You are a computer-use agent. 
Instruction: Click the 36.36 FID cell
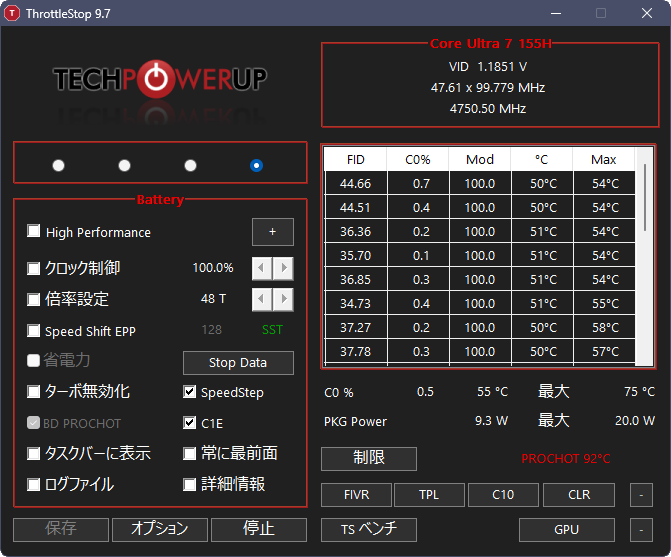356,231
